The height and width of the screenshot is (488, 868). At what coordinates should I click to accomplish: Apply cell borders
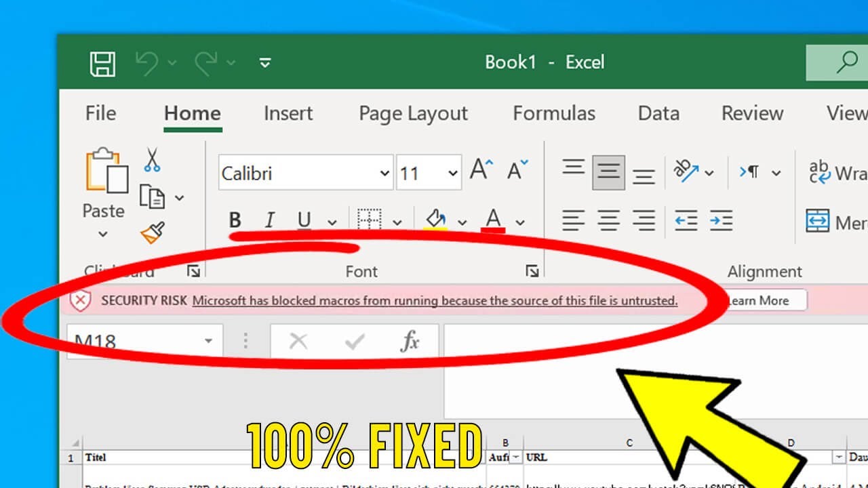click(370, 220)
